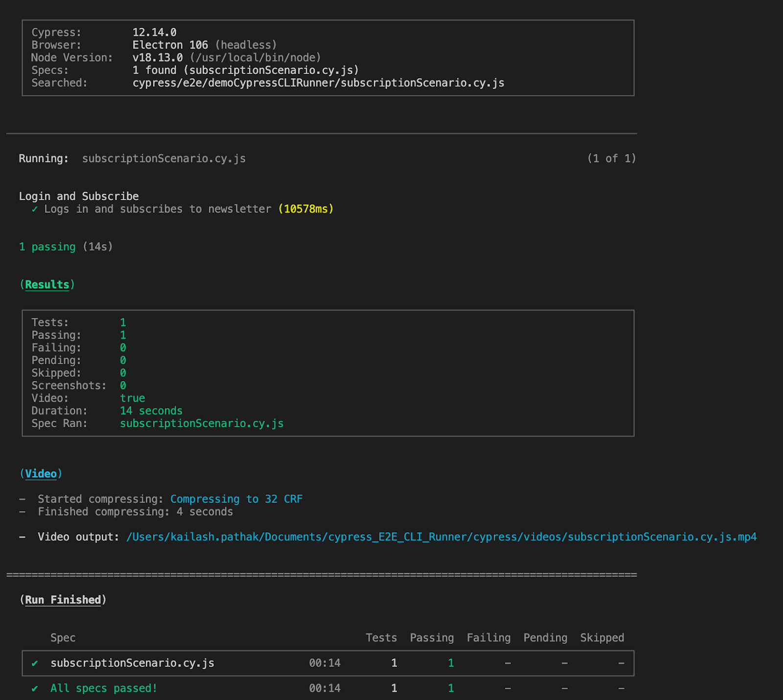The height and width of the screenshot is (700, 783).
Task: Click the Compressing to 32 CRF link
Action: click(x=236, y=498)
